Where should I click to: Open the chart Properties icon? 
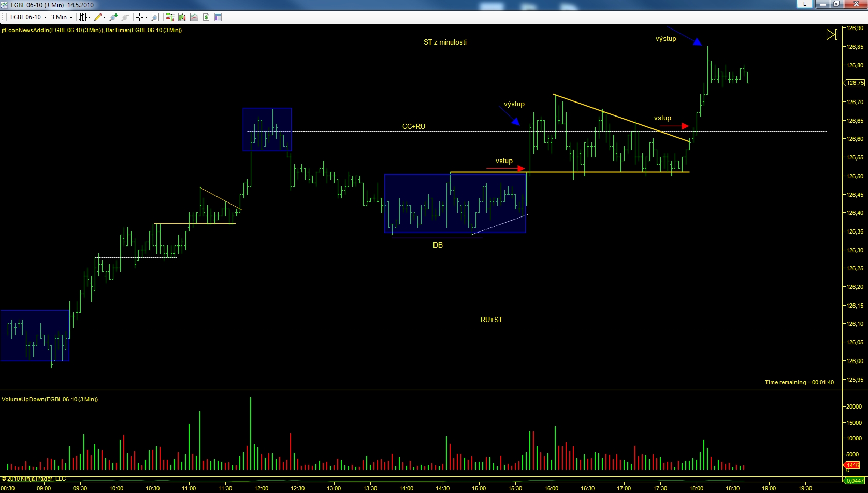tap(218, 17)
